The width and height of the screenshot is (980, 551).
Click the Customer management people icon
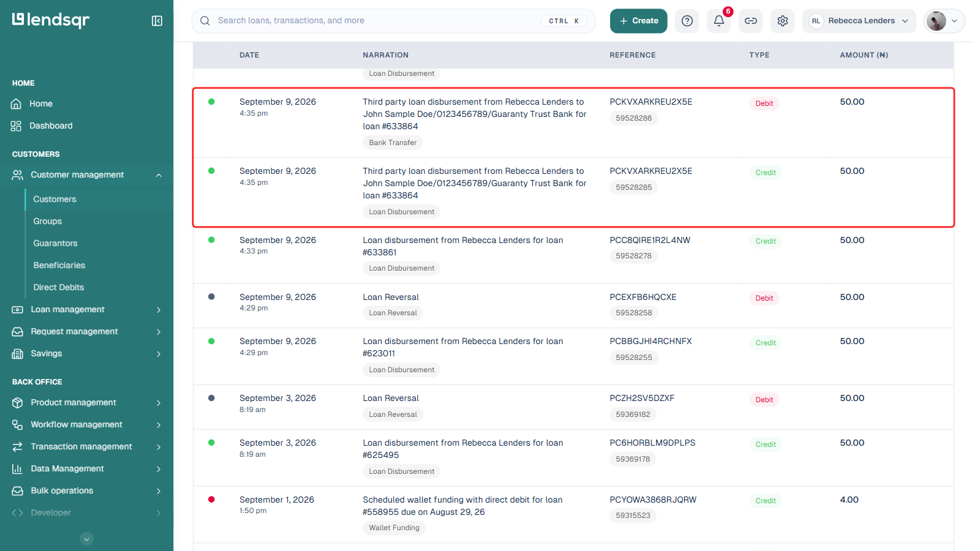pyautogui.click(x=17, y=175)
